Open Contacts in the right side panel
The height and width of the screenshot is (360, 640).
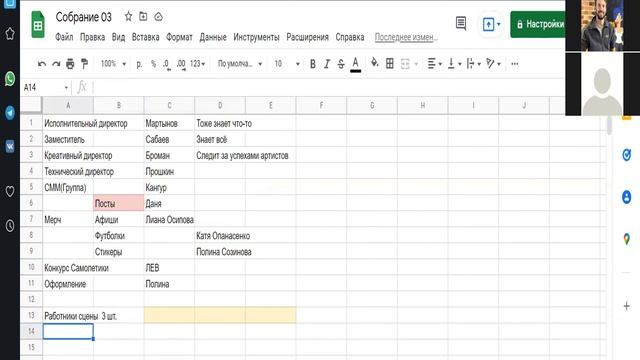click(x=627, y=197)
